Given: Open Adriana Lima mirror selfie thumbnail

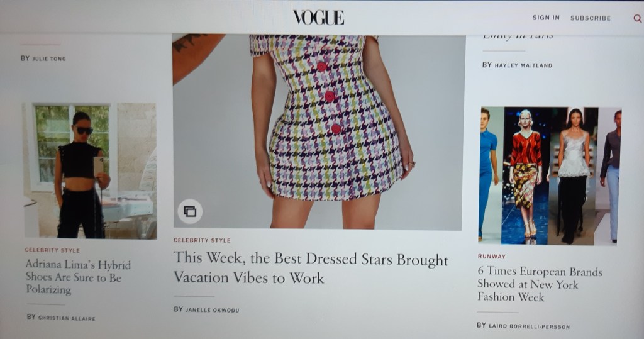Looking at the screenshot, I should tap(90, 170).
